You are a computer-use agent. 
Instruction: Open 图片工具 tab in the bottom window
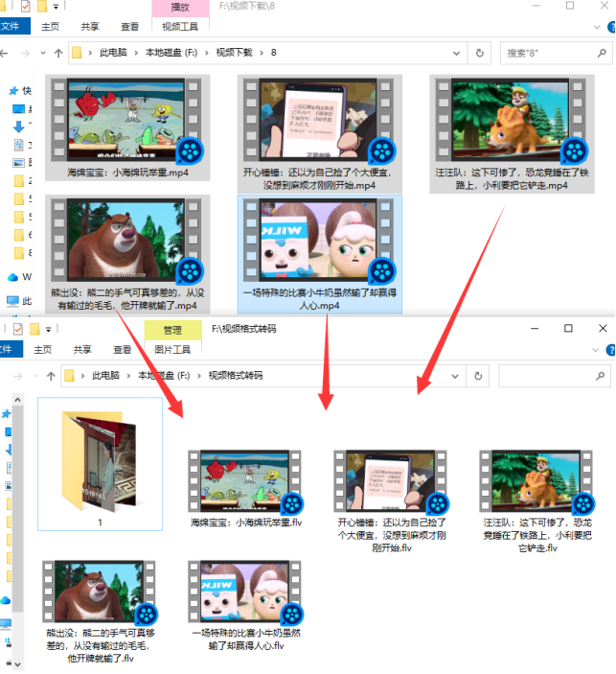coord(172,350)
